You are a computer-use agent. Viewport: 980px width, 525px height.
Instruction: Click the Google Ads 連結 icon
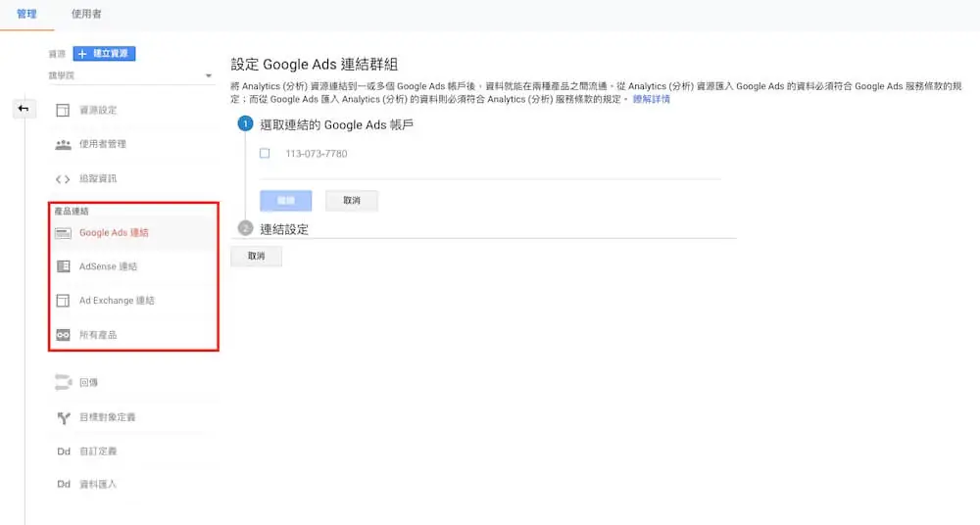[63, 233]
